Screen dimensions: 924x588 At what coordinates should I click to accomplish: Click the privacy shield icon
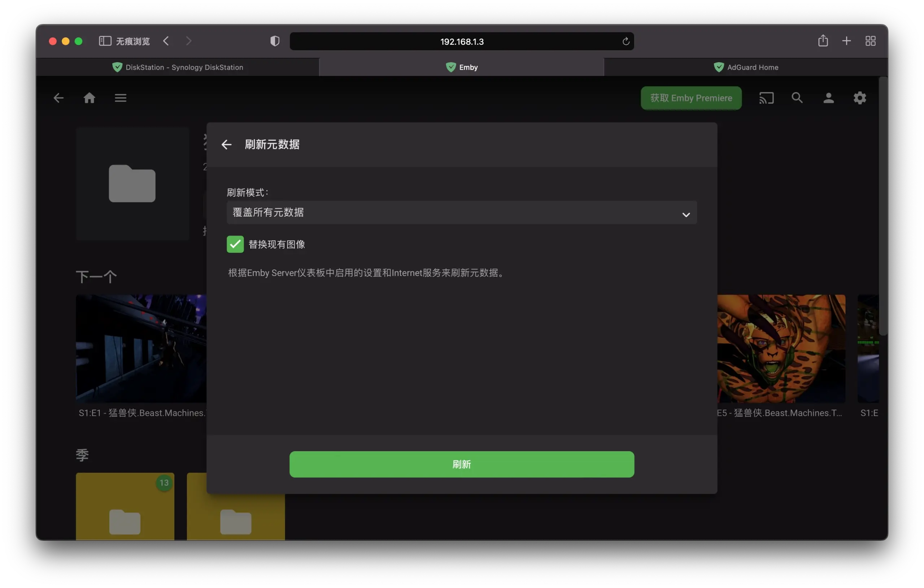tap(275, 41)
